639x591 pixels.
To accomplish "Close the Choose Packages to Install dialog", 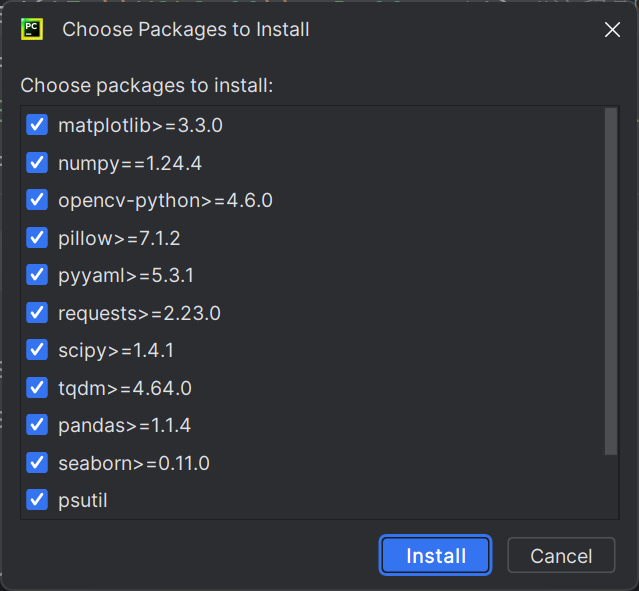I will tap(612, 30).
